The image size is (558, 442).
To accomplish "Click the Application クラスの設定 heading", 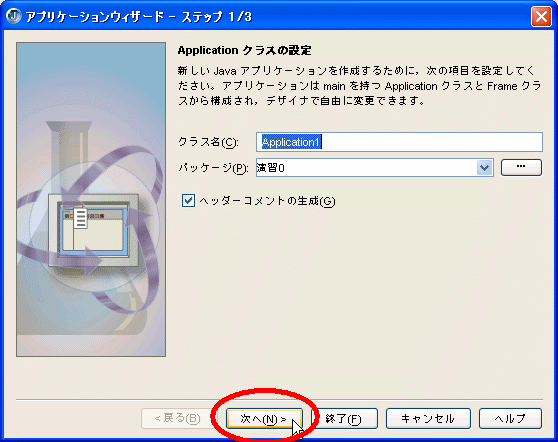I will pyautogui.click(x=244, y=51).
